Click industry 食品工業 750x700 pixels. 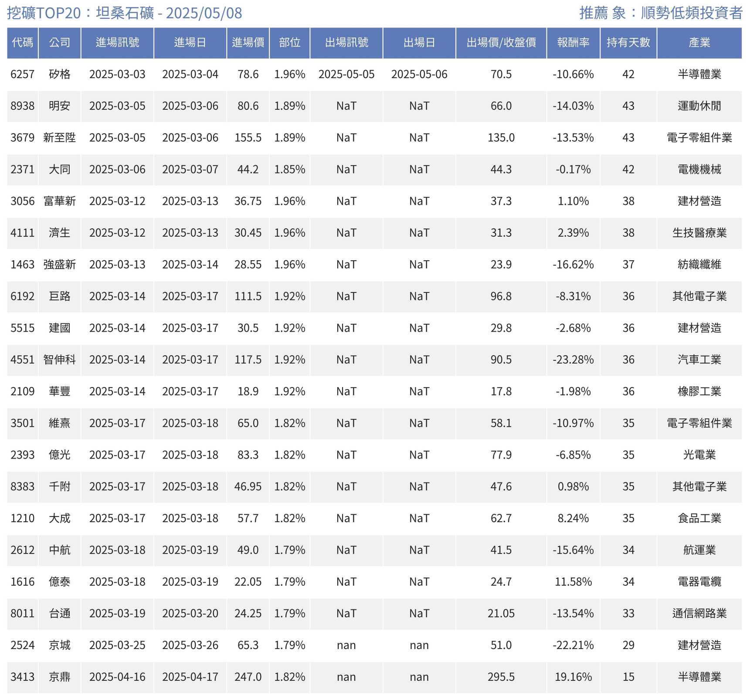coord(699,518)
